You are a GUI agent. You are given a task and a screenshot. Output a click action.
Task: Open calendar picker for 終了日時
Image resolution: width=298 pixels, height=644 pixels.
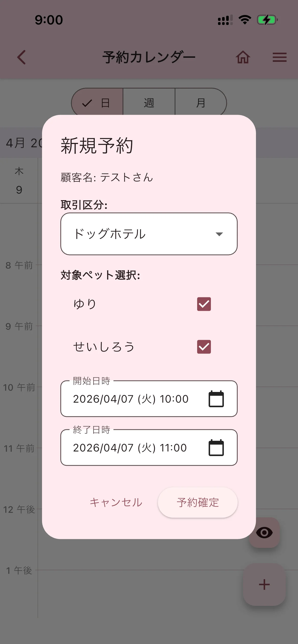[216, 448]
